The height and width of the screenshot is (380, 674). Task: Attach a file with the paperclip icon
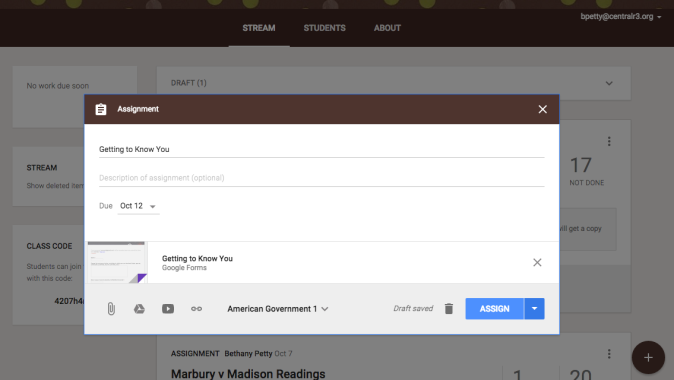(x=111, y=309)
